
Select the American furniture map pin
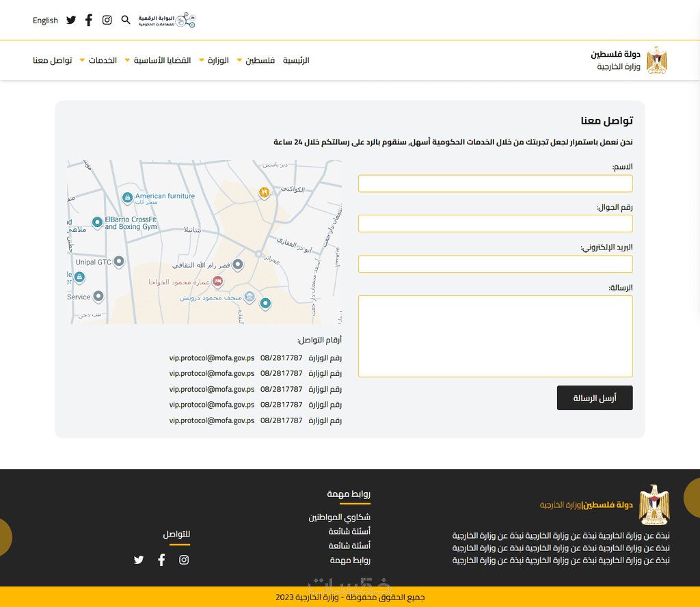click(x=127, y=198)
